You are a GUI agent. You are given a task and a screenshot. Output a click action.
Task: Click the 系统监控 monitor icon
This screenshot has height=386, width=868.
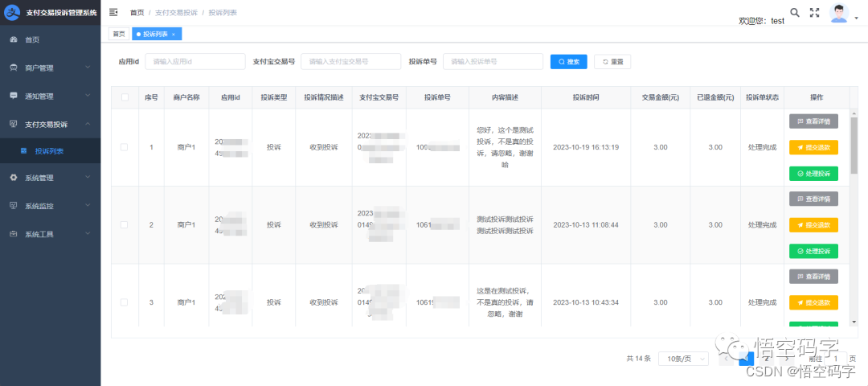14,205
